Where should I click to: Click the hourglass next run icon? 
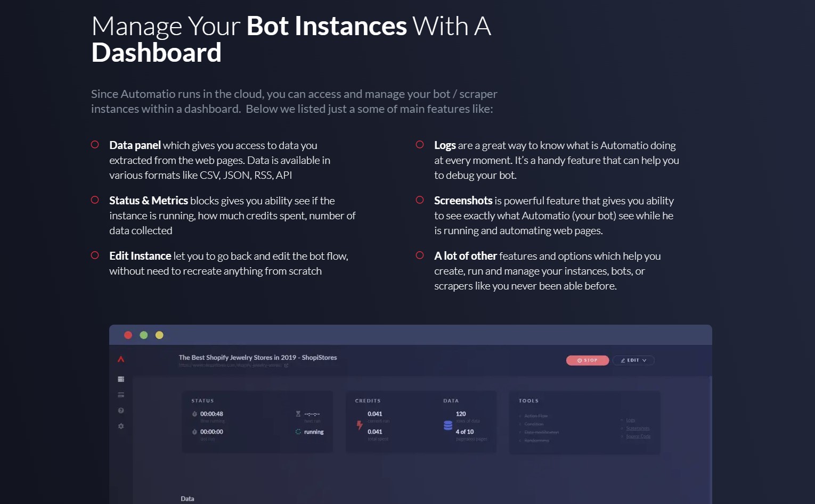[x=298, y=414]
